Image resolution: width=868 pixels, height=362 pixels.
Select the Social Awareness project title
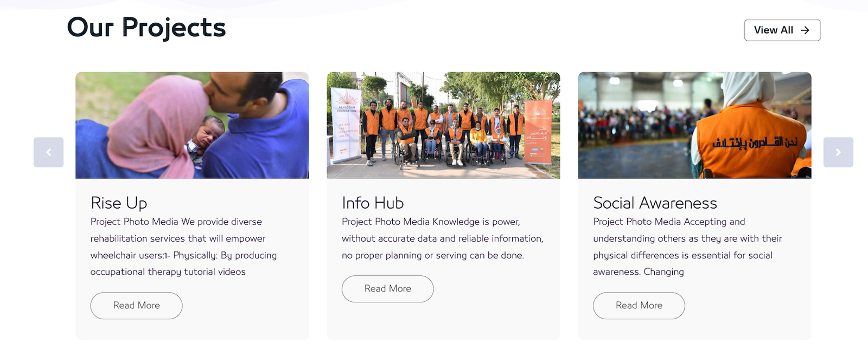(655, 203)
